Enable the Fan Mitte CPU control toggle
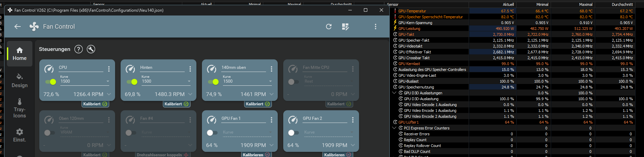 click(x=294, y=82)
